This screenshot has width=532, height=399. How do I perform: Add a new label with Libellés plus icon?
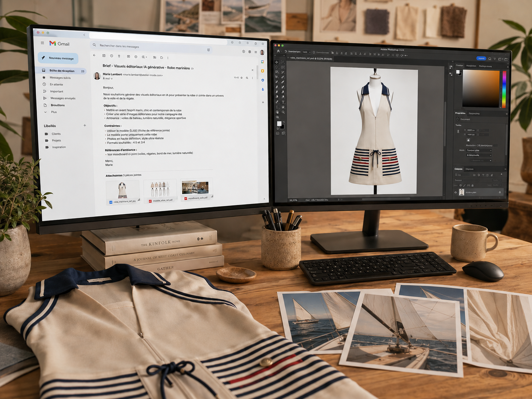[x=85, y=125]
